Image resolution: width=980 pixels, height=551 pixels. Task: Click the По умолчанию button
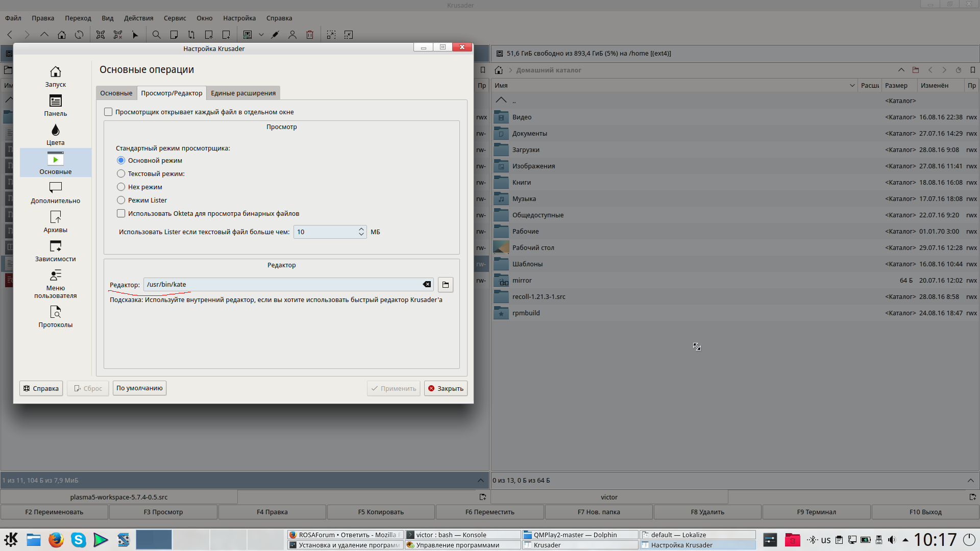[x=139, y=388]
